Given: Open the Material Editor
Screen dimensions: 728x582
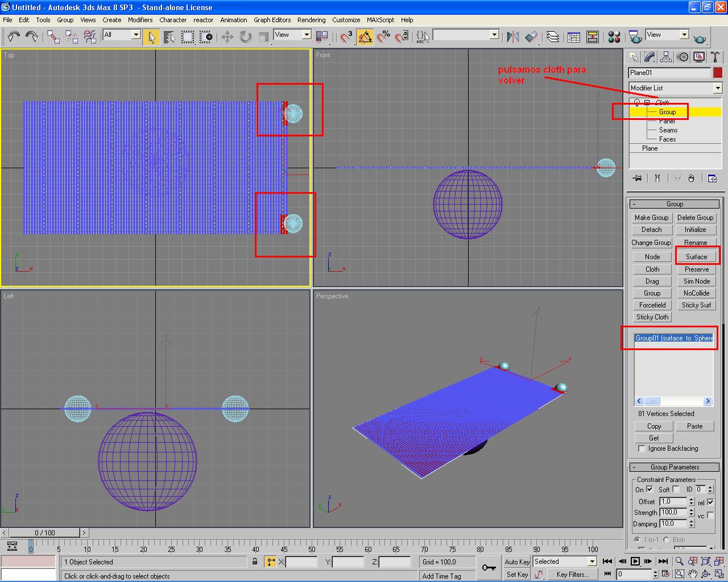Looking at the screenshot, I should (614, 37).
